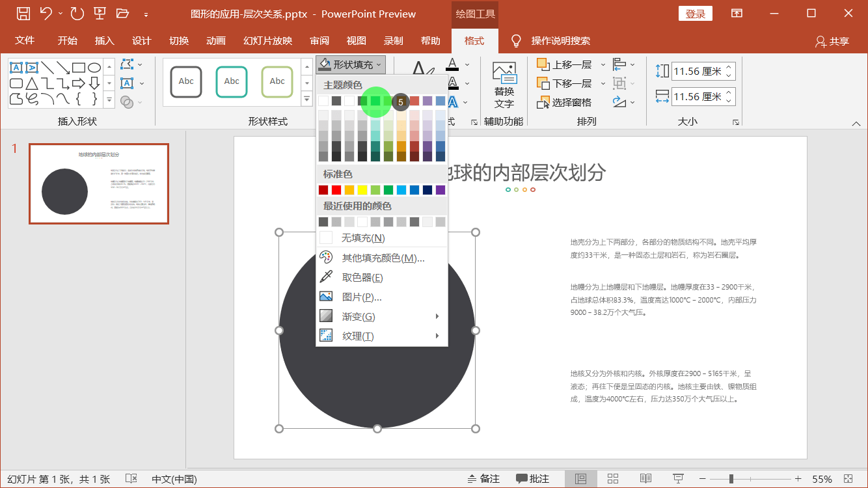The image size is (868, 488).
Task: Open the File (文件) tab
Action: point(25,40)
